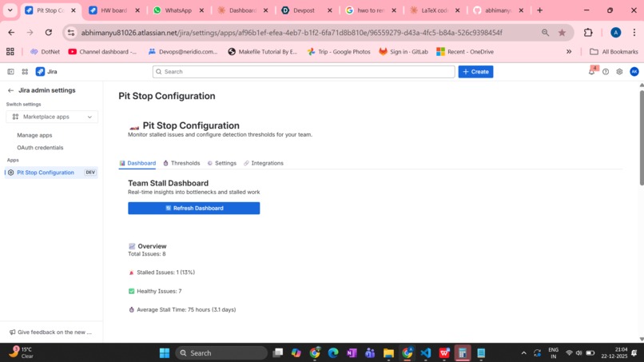Click the Jira logo in header
The height and width of the screenshot is (362, 644).
pos(46,71)
